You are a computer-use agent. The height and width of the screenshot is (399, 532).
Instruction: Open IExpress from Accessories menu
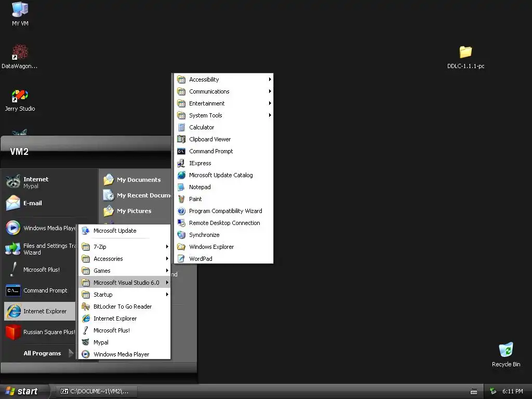tap(223, 163)
